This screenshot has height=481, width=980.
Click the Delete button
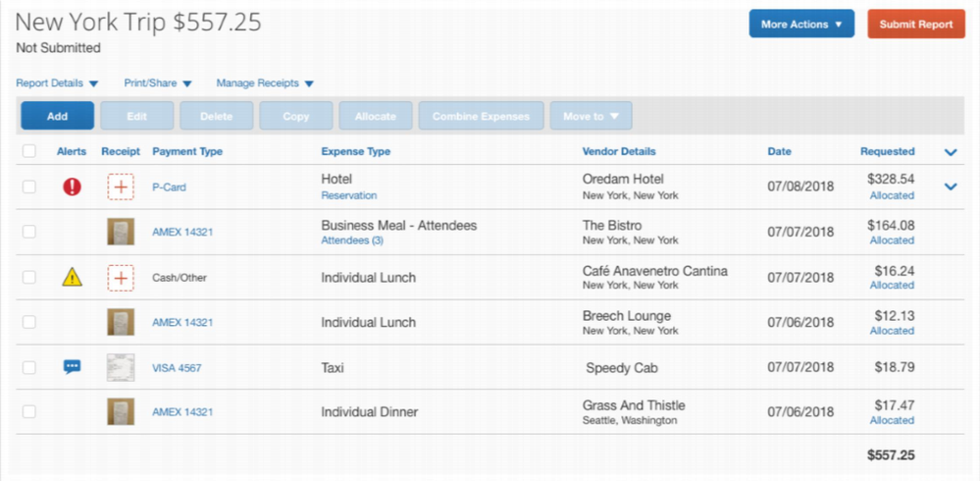pos(216,117)
